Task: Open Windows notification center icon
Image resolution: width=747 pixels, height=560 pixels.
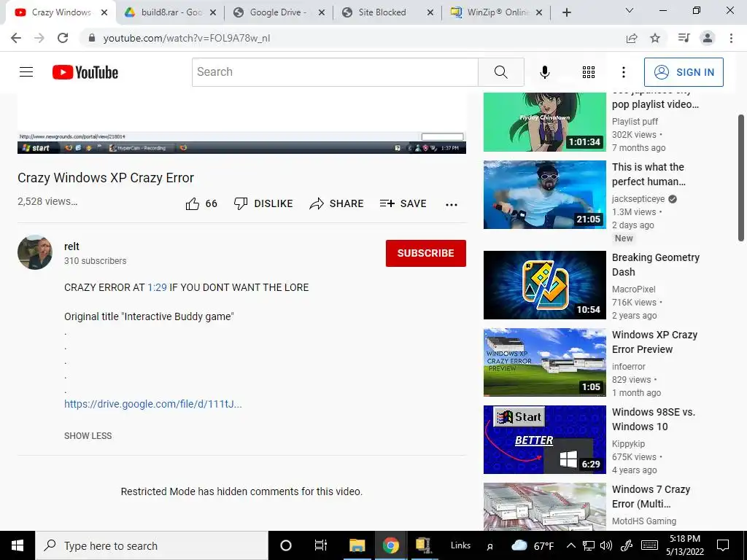Action: [723, 545]
